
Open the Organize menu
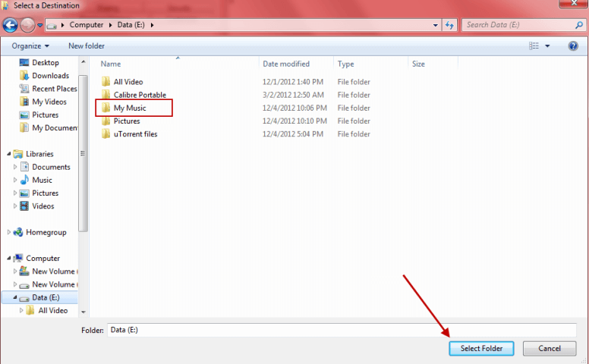click(30, 45)
